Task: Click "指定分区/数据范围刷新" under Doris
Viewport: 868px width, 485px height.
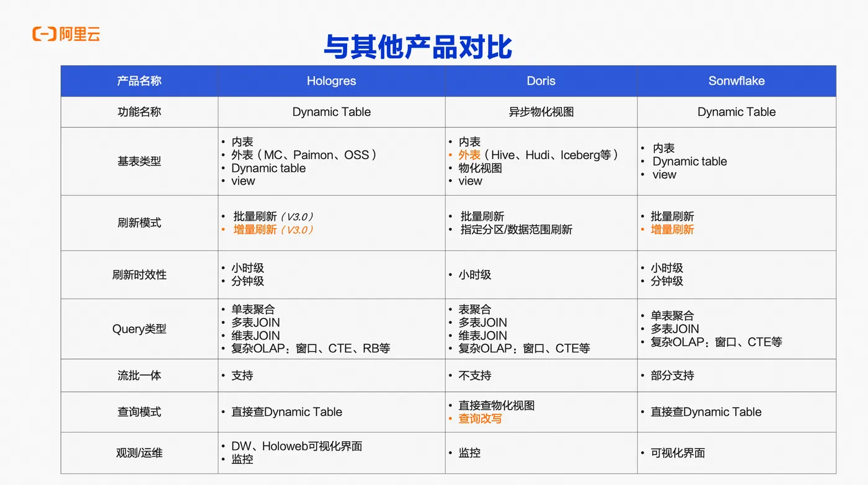Action: tap(516, 230)
